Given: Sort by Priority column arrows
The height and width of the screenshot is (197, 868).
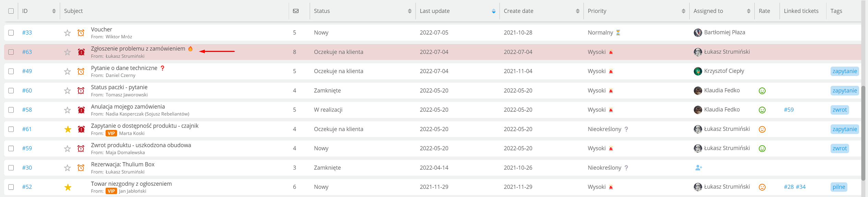Looking at the screenshot, I should point(684,11).
